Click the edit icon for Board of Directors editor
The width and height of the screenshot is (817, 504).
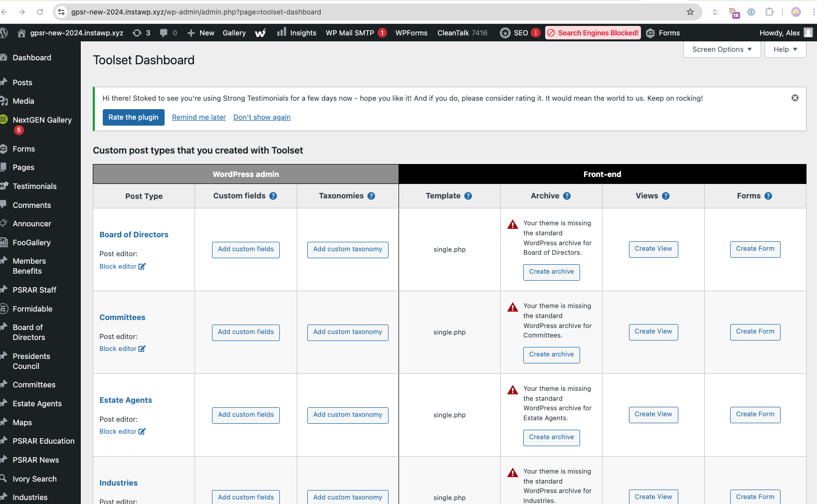point(142,266)
